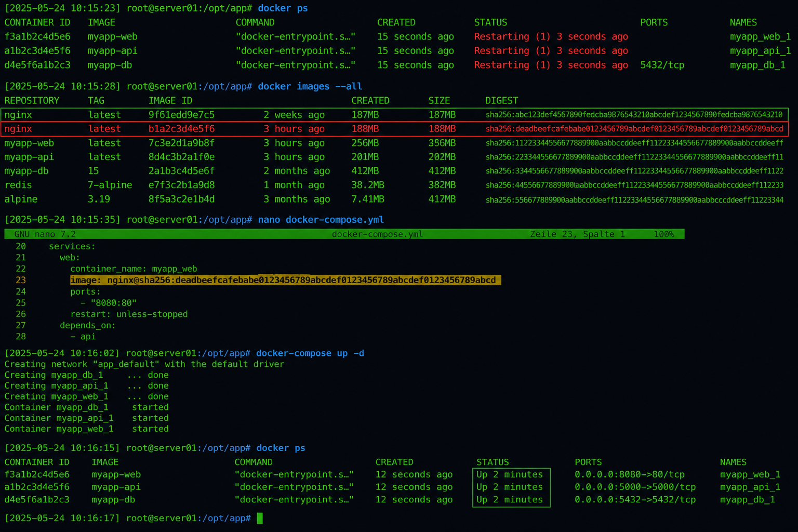Click the IMAGE ID column header
Viewport: 798px width, 532px height.
170,100
